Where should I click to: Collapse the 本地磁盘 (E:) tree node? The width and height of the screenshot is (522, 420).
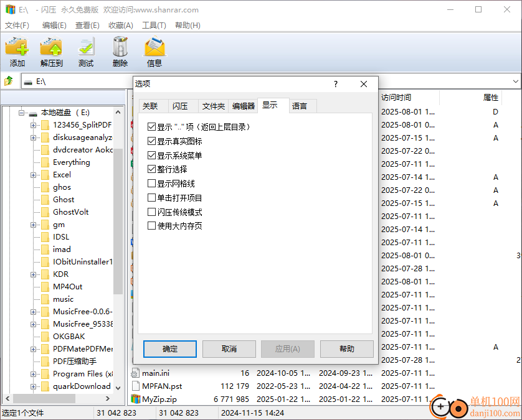pyautogui.click(x=22, y=113)
